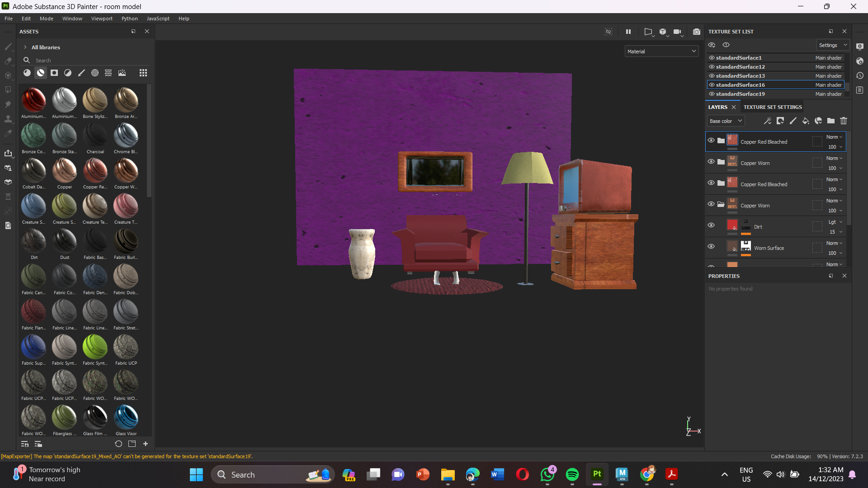Toggle visibility of standardSurface1 texture set

click(x=711, y=58)
